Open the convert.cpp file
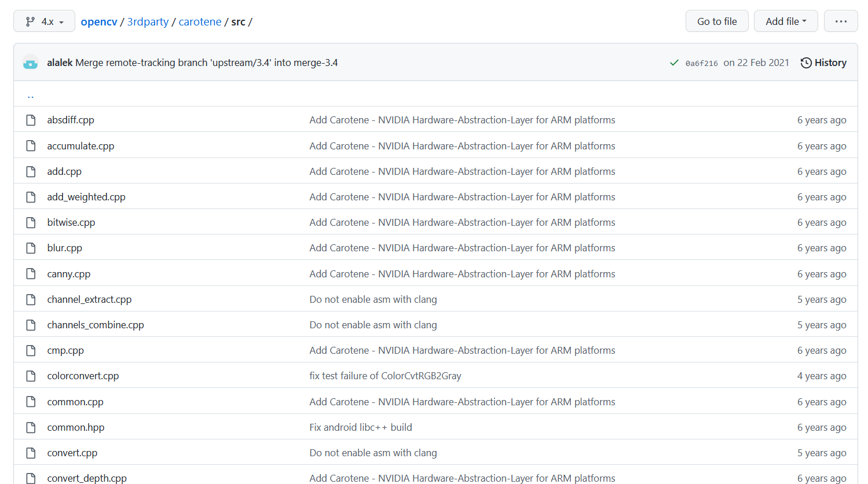This screenshot has width=868, height=484. 72,453
